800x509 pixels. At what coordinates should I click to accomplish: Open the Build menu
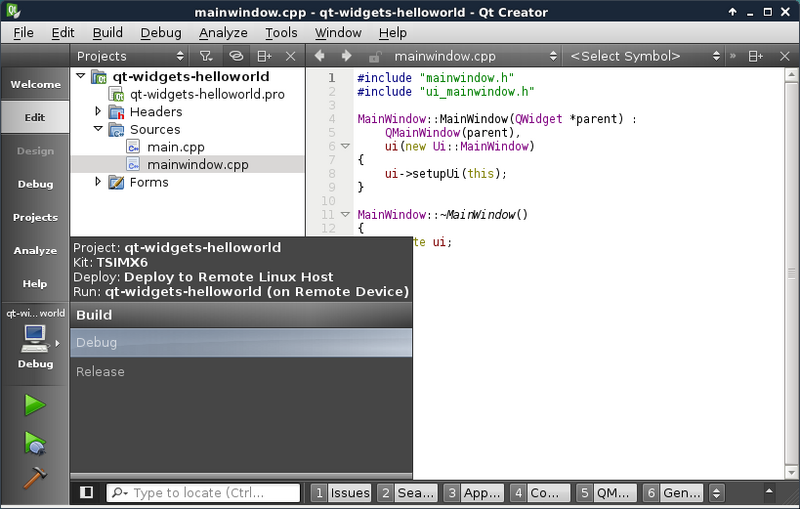pyautogui.click(x=107, y=33)
